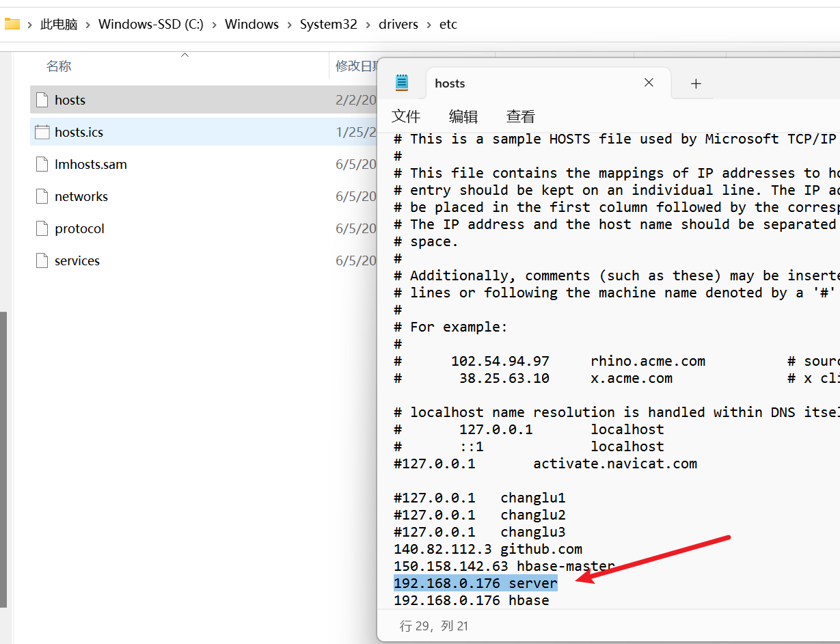
Task: Click the etc breadcrumb segment
Action: (x=448, y=25)
